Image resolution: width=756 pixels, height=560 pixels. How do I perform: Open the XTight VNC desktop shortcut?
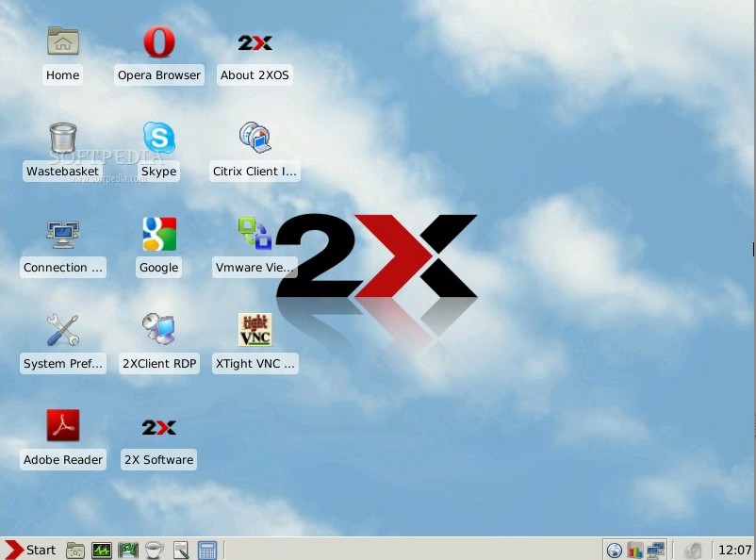point(255,330)
